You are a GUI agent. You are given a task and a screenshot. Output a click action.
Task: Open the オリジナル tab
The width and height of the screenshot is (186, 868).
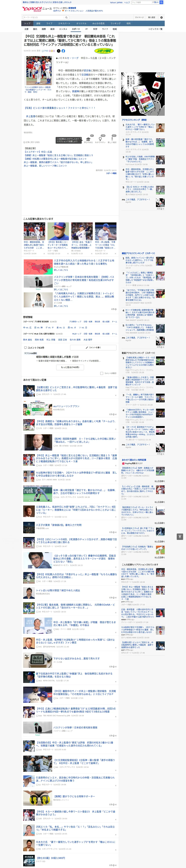tap(81, 24)
